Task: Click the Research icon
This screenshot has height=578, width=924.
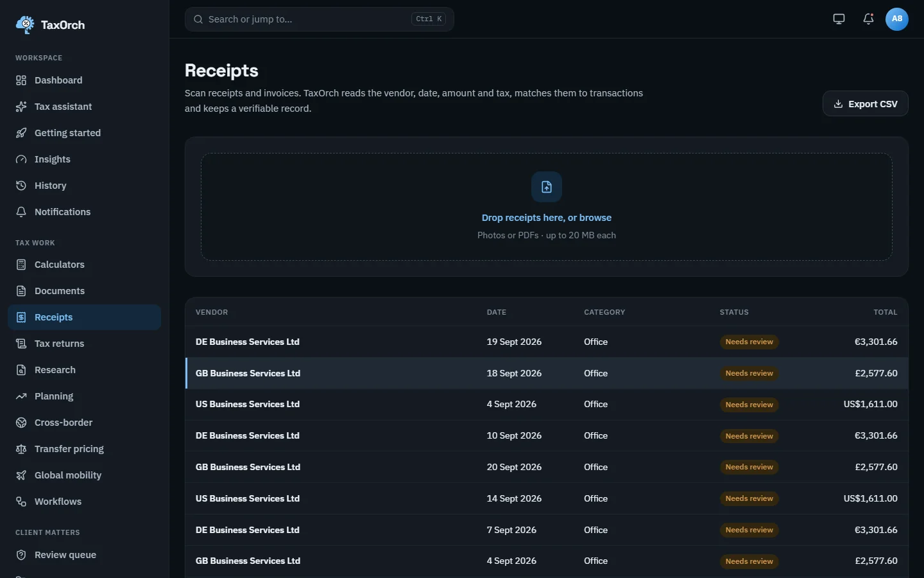Action: (21, 370)
